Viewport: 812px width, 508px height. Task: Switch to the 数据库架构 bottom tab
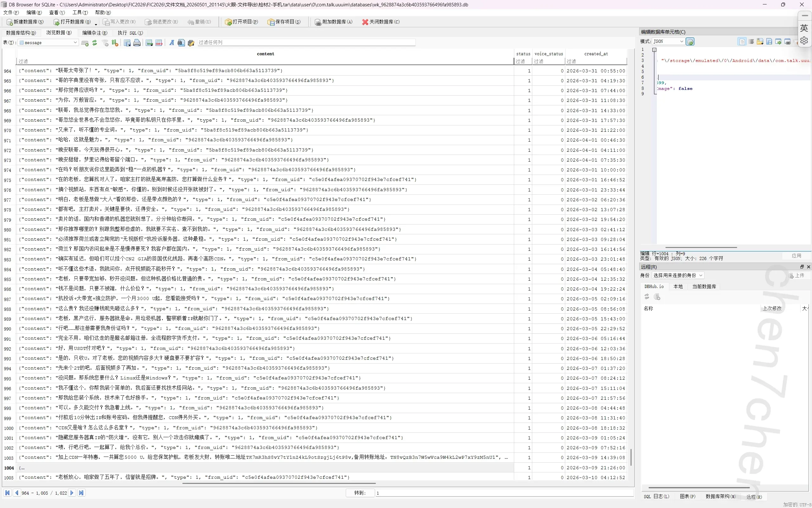[720, 497]
